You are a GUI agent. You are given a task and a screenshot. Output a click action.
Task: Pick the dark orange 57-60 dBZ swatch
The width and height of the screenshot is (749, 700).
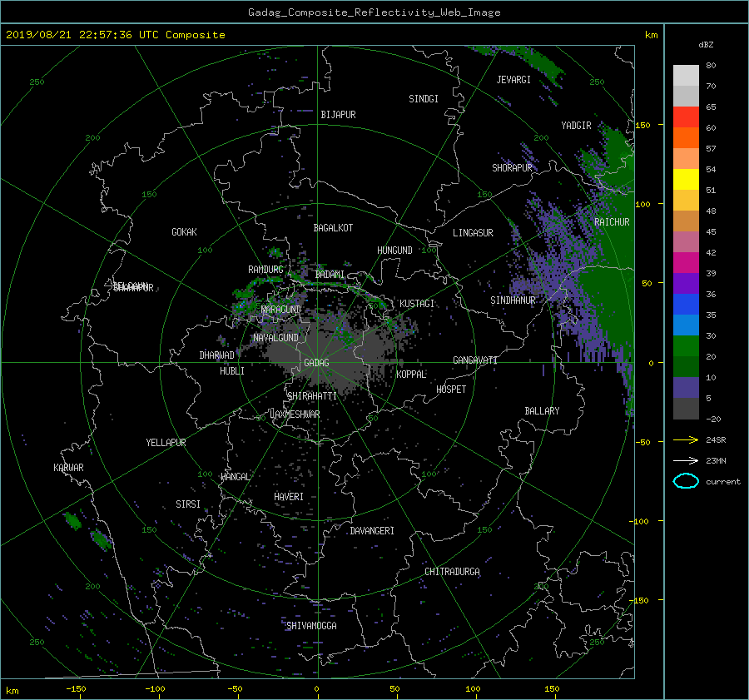(x=686, y=138)
